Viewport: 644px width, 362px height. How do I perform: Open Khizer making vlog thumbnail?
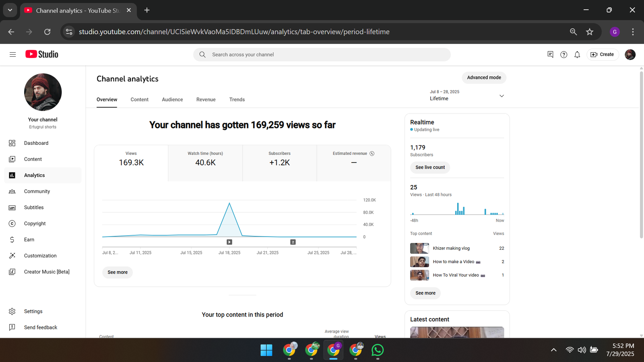[x=419, y=248]
